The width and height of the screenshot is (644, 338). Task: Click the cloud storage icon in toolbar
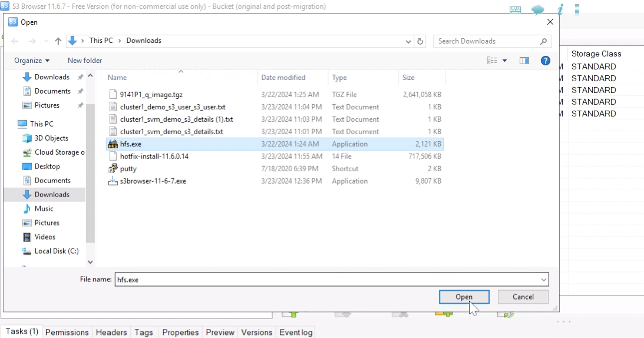point(537,9)
